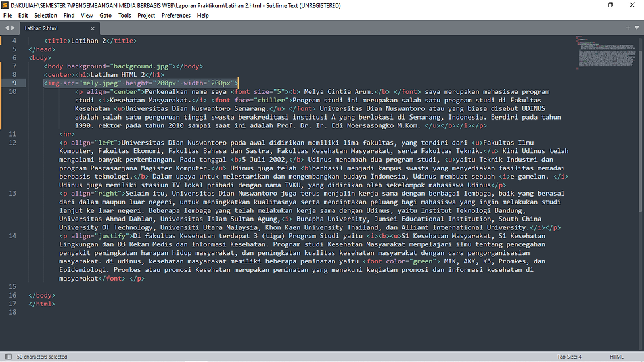Change Tab Size: 4 setting

pyautogui.click(x=569, y=357)
